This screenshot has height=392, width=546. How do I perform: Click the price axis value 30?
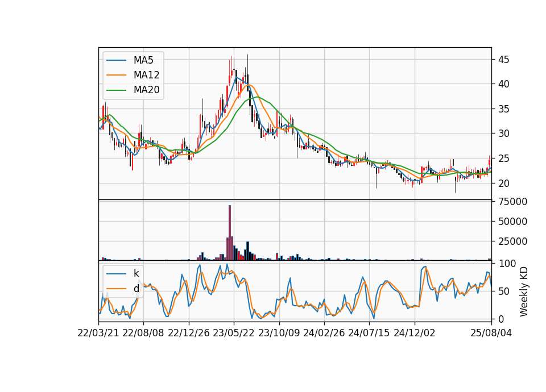pos(503,134)
